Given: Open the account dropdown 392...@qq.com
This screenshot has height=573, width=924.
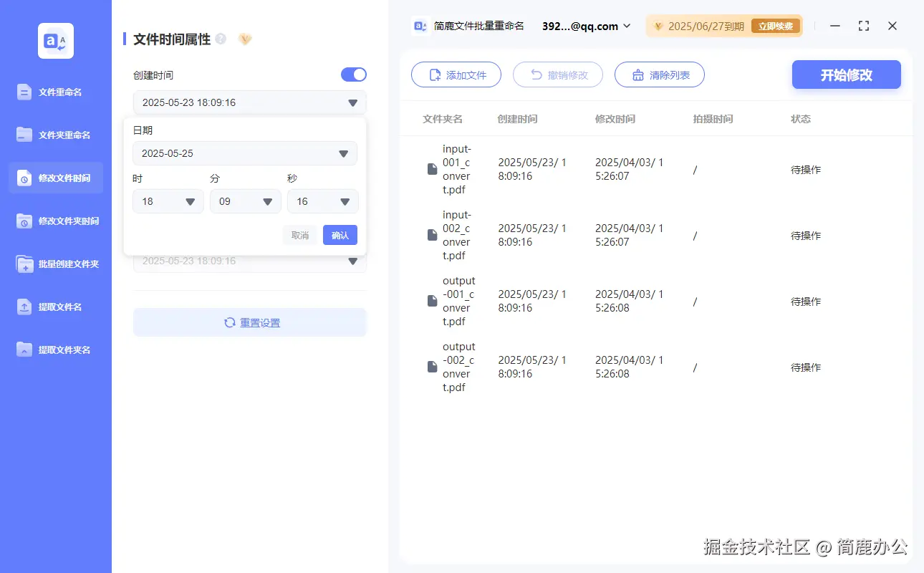Looking at the screenshot, I should click(x=587, y=26).
